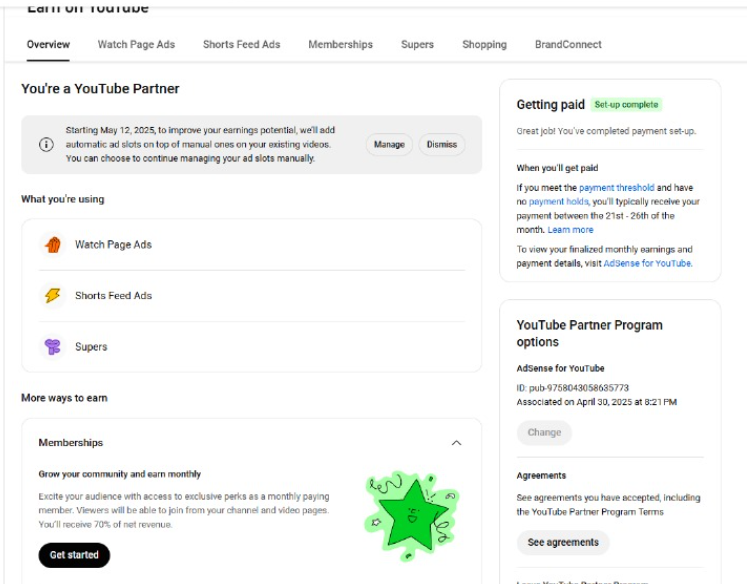Click the Learn more link
Viewport: 747px width, 584px height.
(570, 230)
